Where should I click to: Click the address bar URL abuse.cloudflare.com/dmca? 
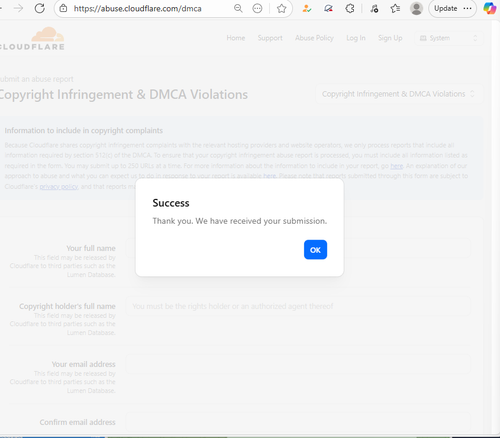coord(138,9)
